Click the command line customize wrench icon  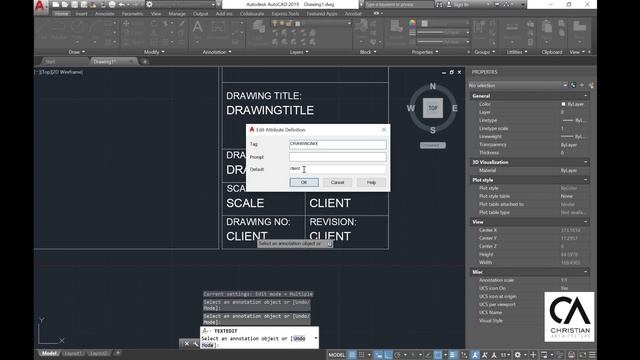tap(196, 344)
